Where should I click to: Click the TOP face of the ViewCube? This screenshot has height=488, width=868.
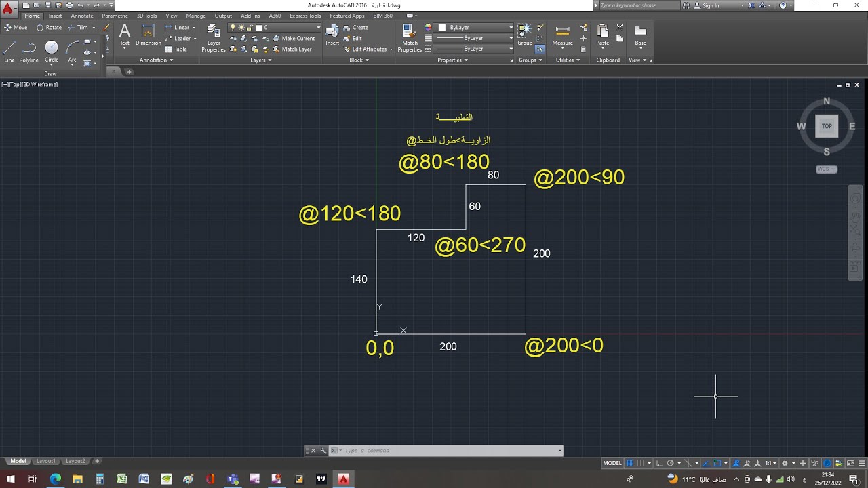pyautogui.click(x=827, y=126)
